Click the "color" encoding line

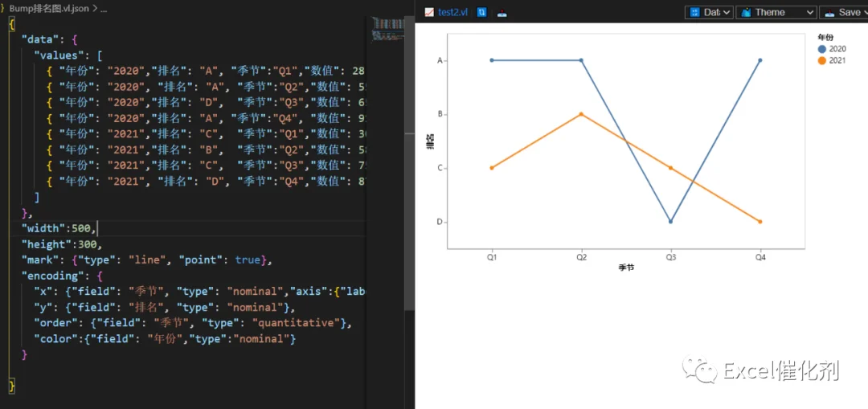coord(165,339)
